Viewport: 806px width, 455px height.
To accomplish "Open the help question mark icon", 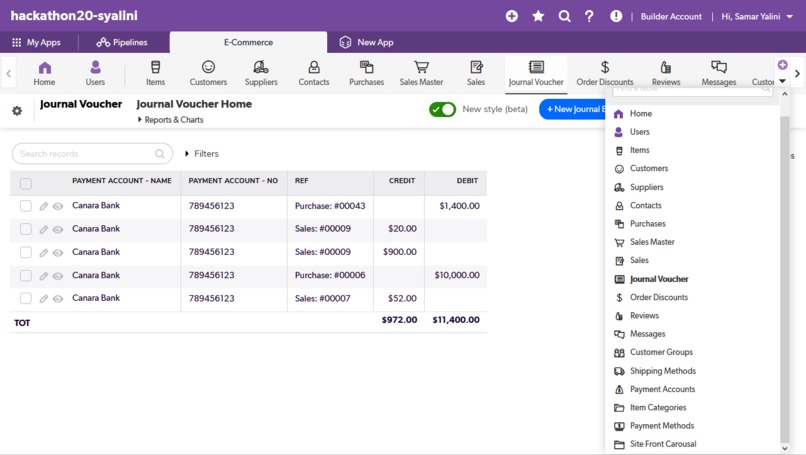I will (x=589, y=16).
